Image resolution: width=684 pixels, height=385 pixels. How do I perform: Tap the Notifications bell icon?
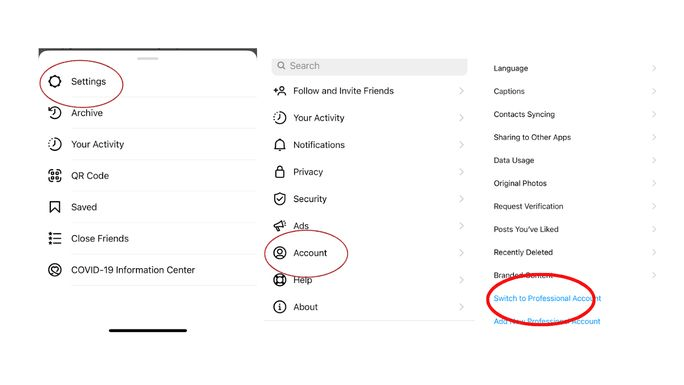click(280, 145)
